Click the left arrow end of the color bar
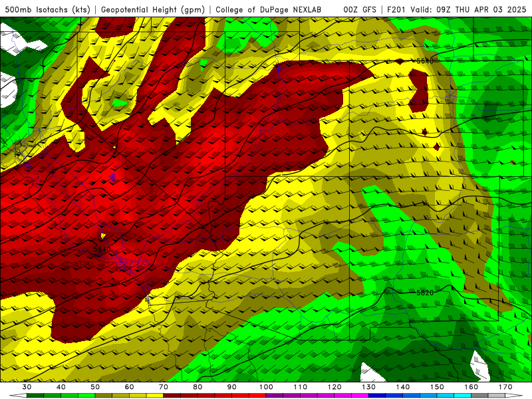 pos(18,396)
